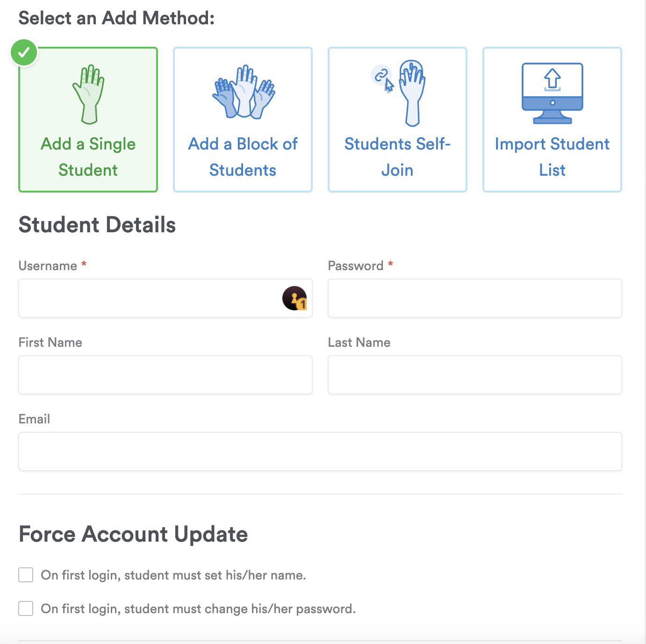Enable student must set his/her name
The width and height of the screenshot is (646, 644).
[26, 575]
